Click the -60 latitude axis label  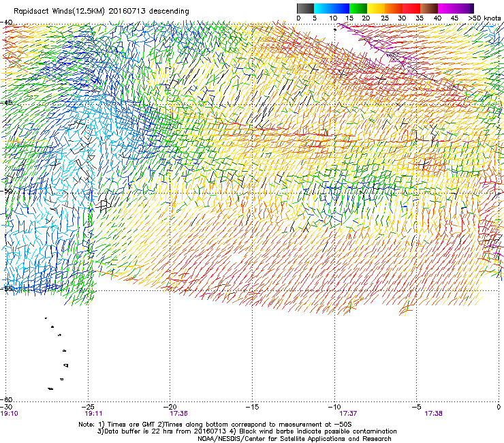click(6, 399)
